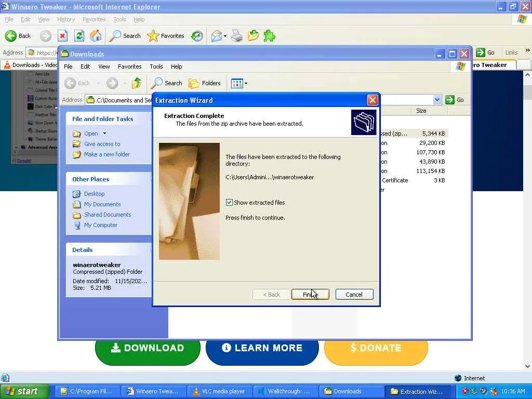Switch to VLC media player taskbar item
This screenshot has width=532, height=399.
[219, 391]
